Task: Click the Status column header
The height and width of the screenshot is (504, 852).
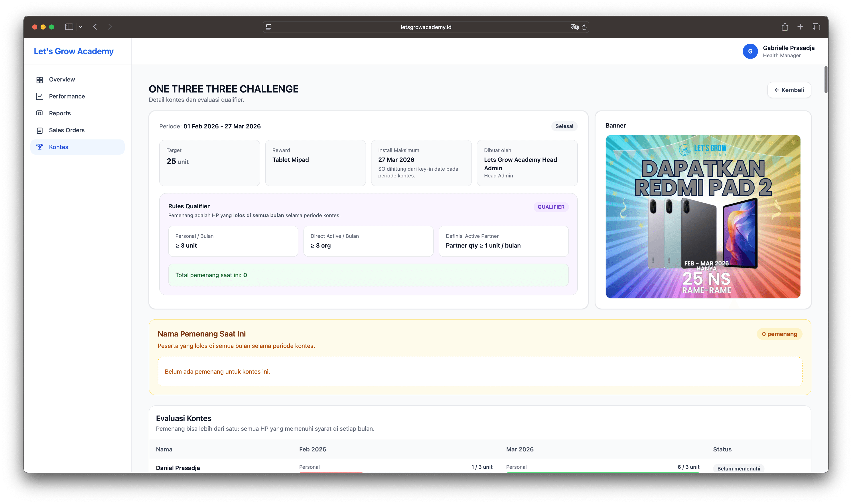Action: tap(722, 449)
